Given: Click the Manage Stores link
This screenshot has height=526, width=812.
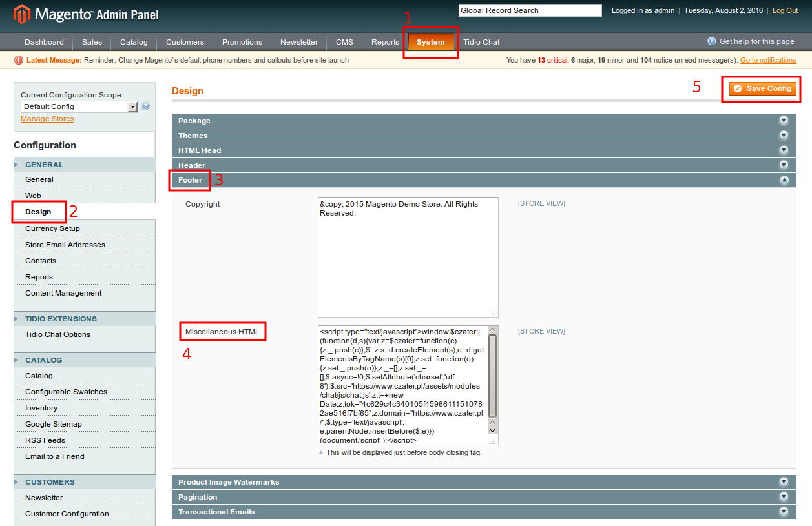Looking at the screenshot, I should tap(47, 119).
